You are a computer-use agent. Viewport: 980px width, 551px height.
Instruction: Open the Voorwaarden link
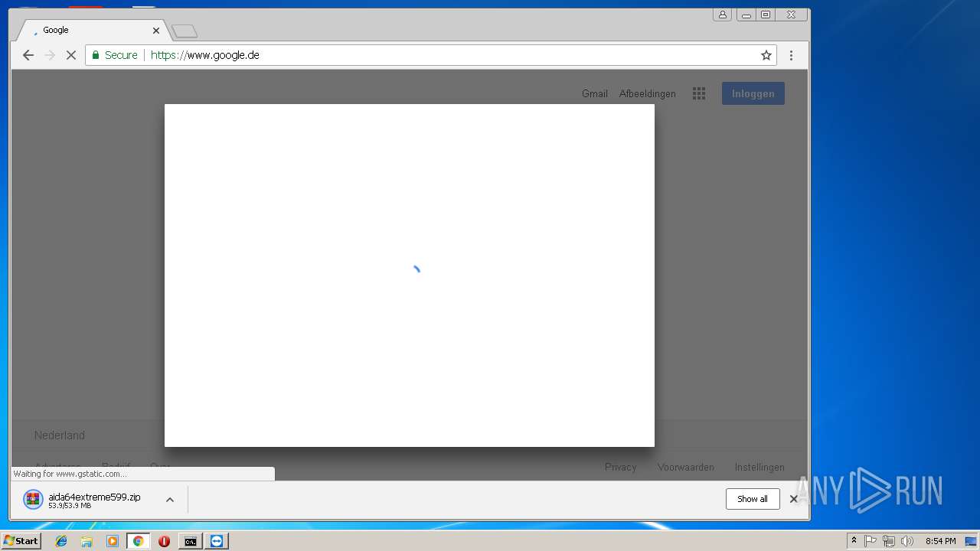click(686, 467)
